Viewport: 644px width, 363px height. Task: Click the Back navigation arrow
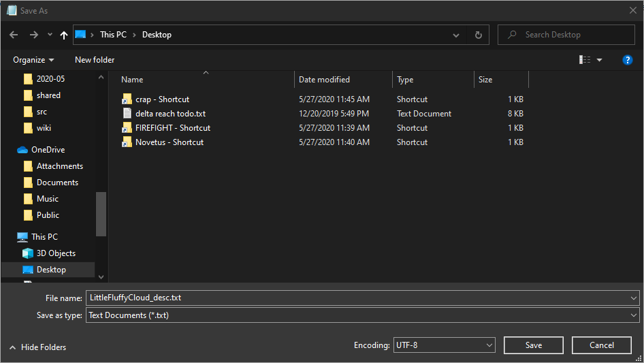coord(14,35)
